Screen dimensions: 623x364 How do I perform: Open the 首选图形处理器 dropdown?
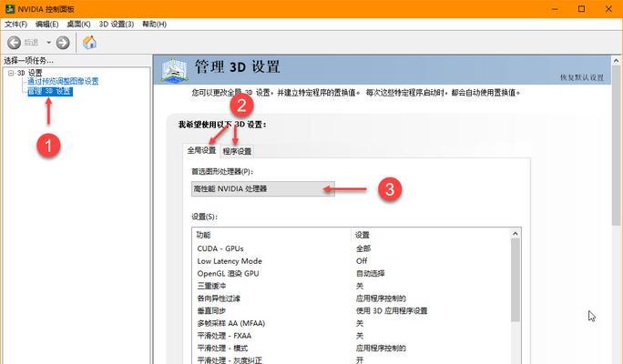point(262,188)
